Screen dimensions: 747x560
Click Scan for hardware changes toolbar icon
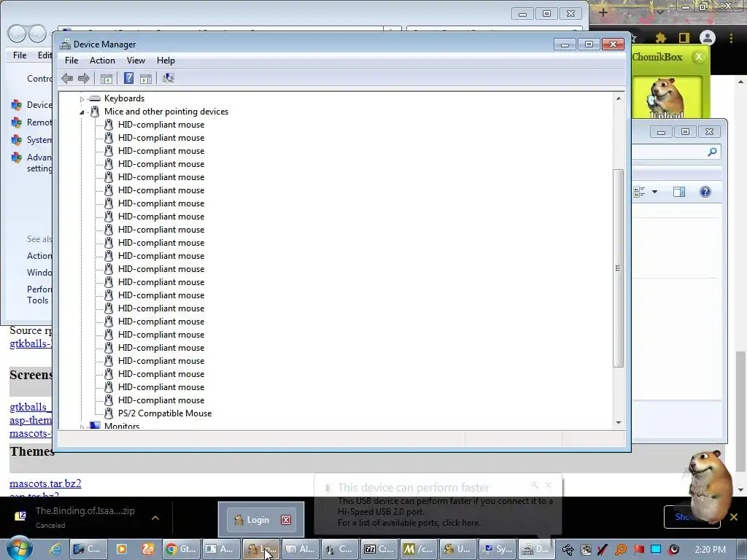169,79
